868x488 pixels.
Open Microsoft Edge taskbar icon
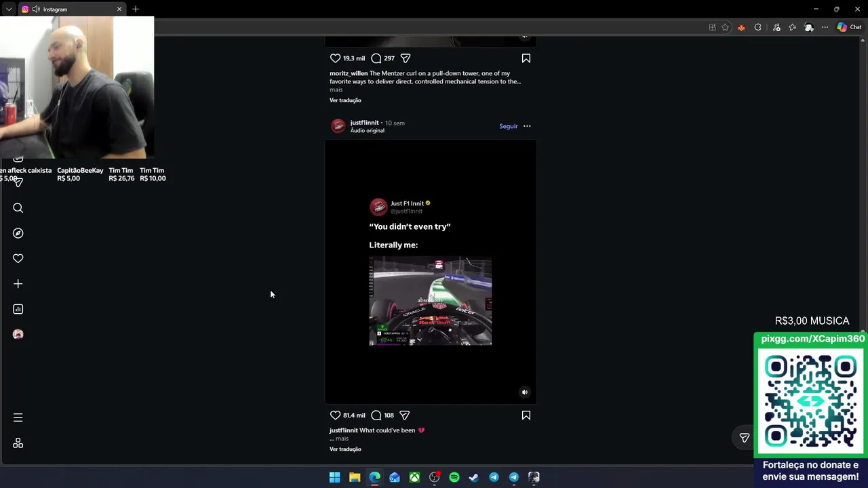click(x=374, y=477)
